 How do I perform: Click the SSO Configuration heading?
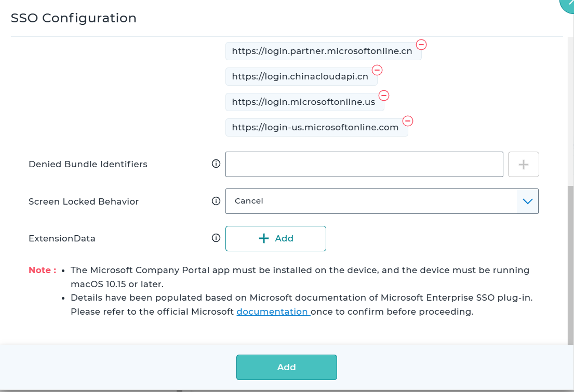[74, 18]
